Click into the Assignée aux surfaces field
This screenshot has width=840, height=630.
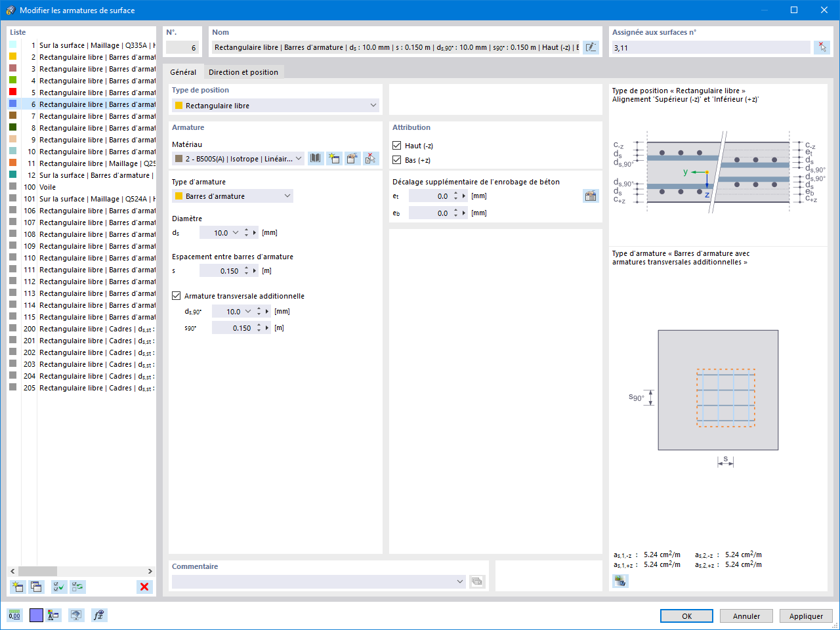[x=711, y=48]
